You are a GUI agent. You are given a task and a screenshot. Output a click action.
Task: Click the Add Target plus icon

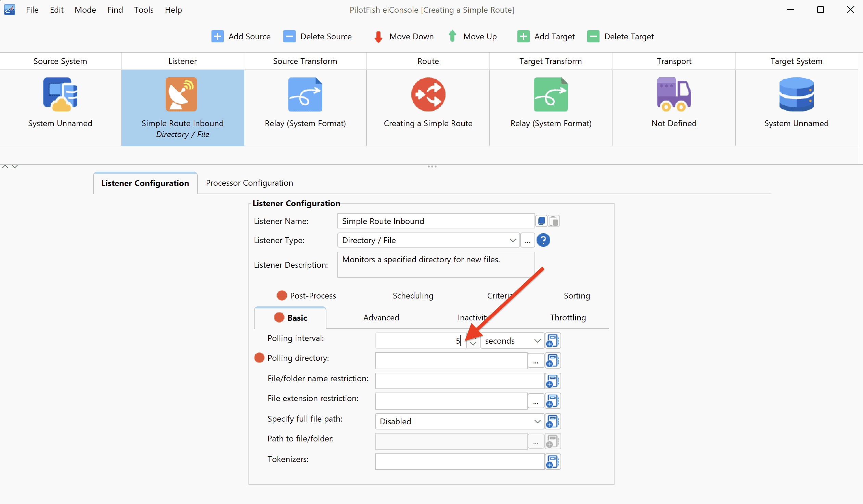pos(524,36)
